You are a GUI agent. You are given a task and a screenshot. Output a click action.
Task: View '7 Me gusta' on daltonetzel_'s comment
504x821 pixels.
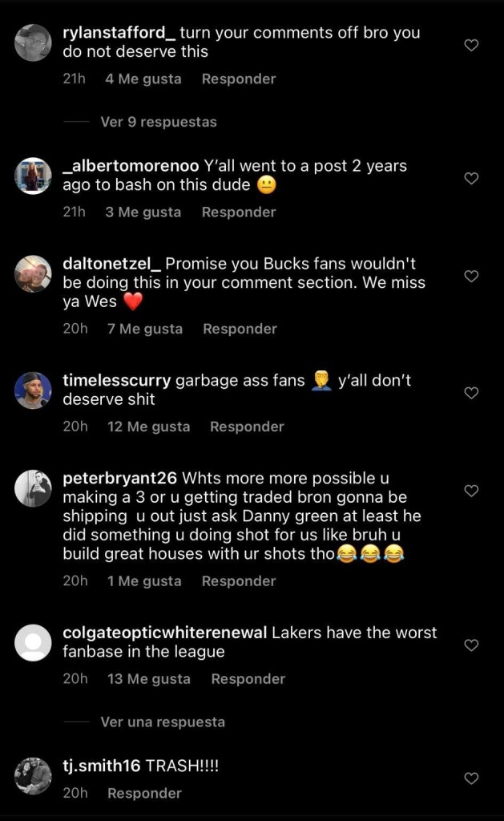tap(145, 329)
